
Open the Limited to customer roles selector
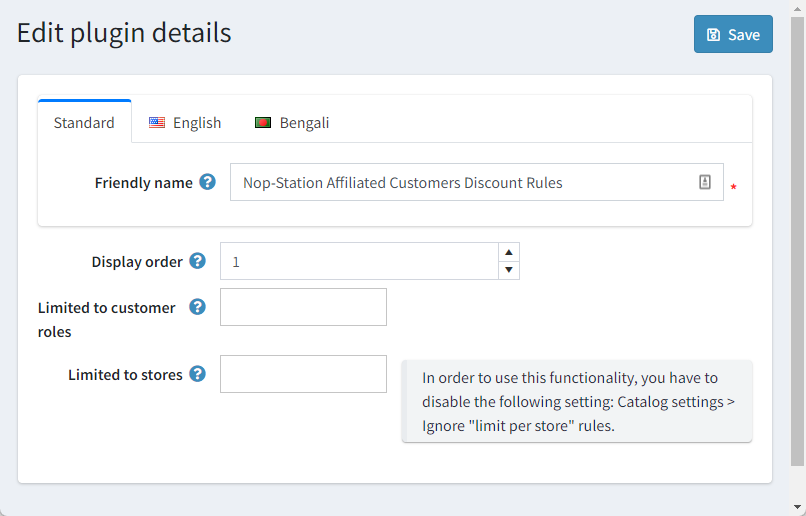303,307
